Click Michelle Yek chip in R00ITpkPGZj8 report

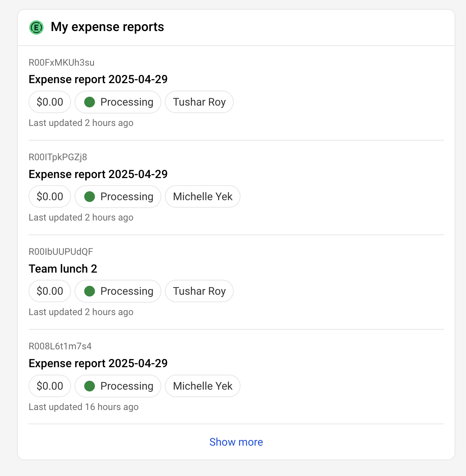[x=202, y=197]
